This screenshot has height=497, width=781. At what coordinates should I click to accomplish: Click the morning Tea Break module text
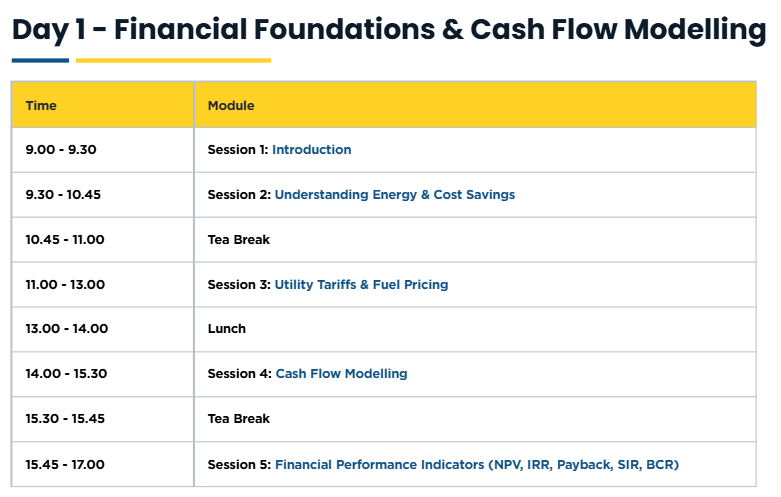tap(239, 240)
